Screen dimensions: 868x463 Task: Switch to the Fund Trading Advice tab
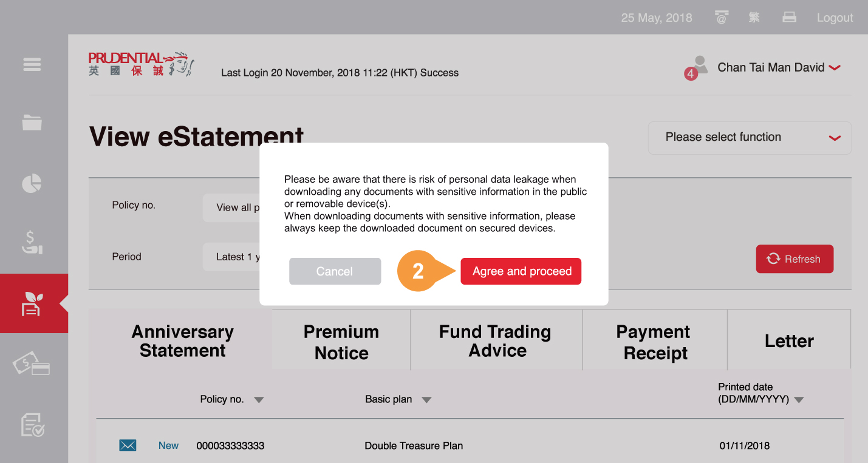pyautogui.click(x=496, y=340)
